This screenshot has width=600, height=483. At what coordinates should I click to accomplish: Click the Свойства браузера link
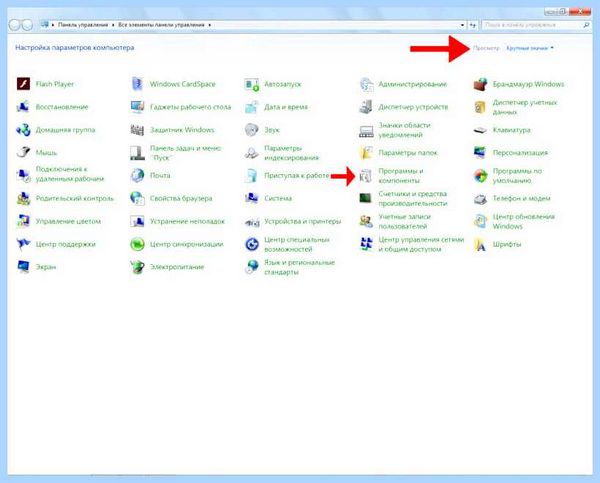tap(181, 198)
